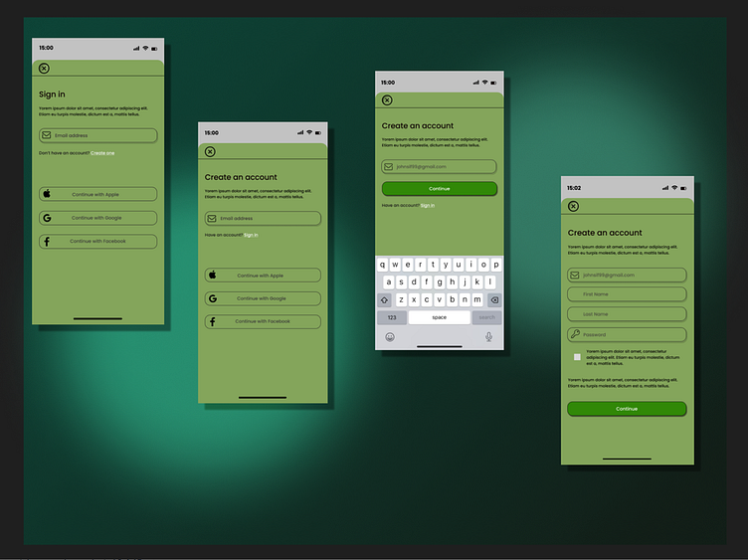Tap the Google icon on Sign in screen

coord(47,218)
